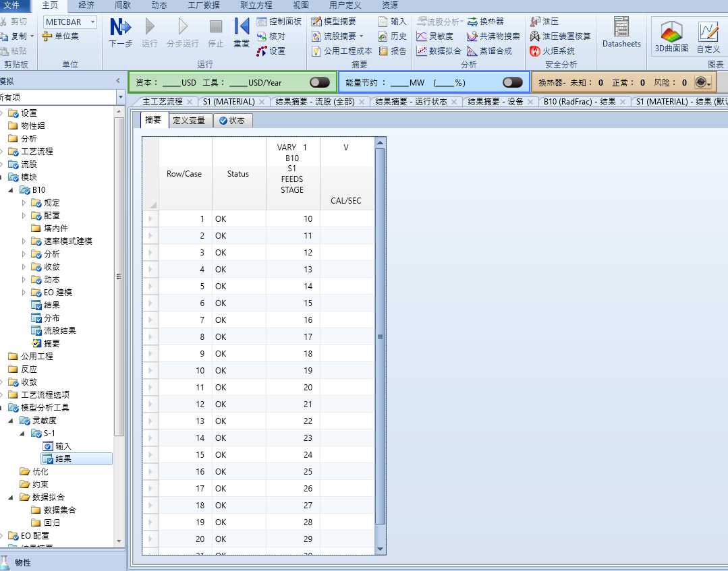Viewport: 728px width, 571px height.
Task: Open the 所有项 filter dropdown
Action: [x=120, y=97]
